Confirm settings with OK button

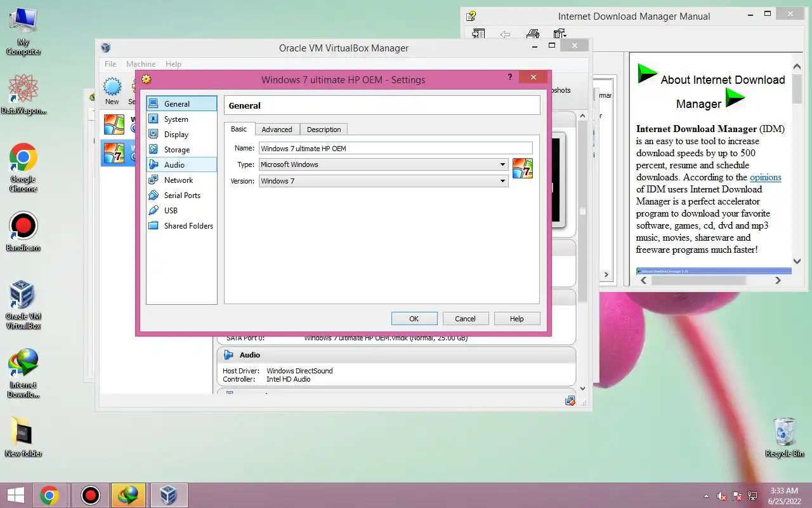[414, 319]
